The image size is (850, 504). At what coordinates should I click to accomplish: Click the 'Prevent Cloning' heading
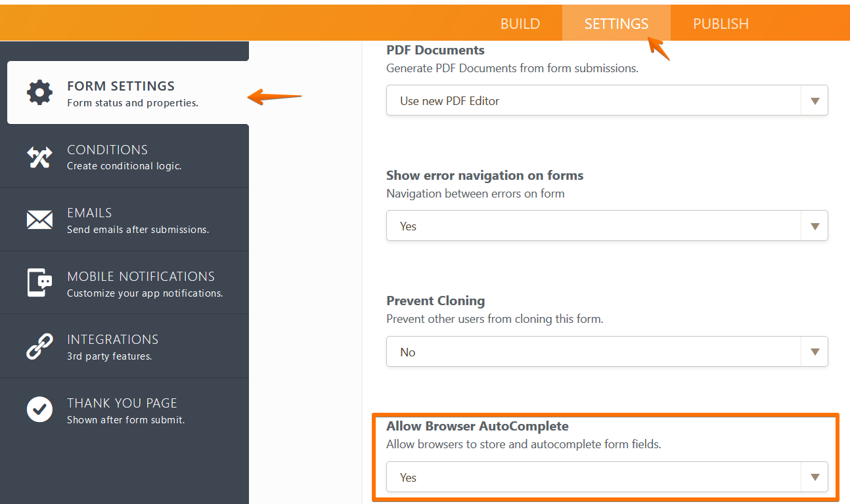pos(436,301)
